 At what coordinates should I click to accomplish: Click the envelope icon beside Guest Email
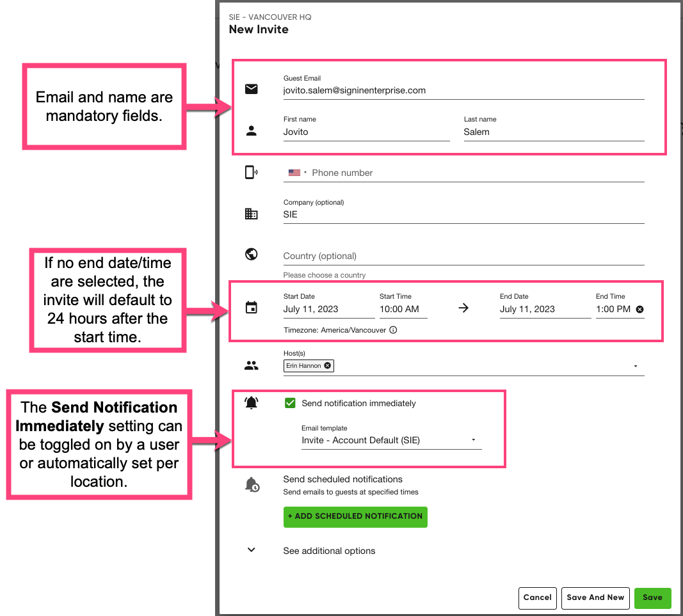252,90
